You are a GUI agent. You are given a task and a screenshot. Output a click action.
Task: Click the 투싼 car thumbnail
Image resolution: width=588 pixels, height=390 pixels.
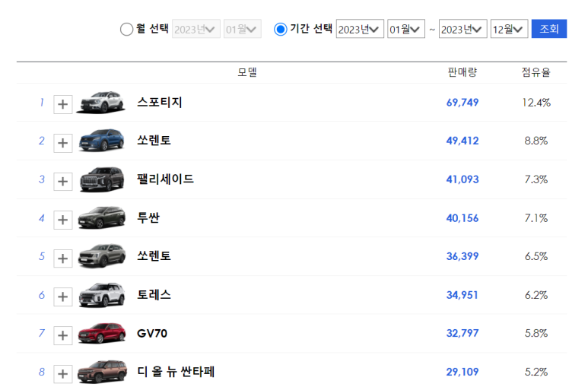pos(102,217)
